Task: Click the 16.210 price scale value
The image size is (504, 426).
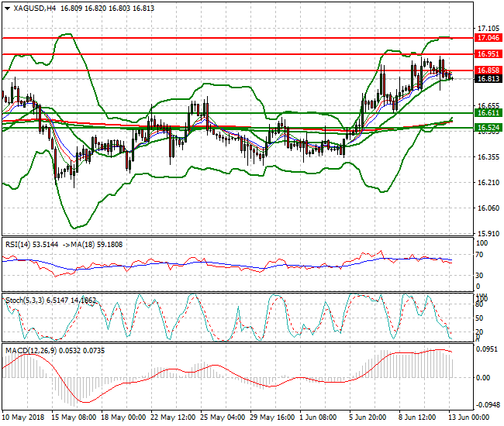Action: (488, 183)
